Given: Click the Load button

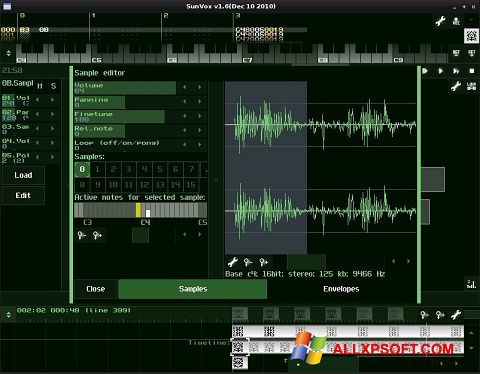Looking at the screenshot, I should coord(23,175).
